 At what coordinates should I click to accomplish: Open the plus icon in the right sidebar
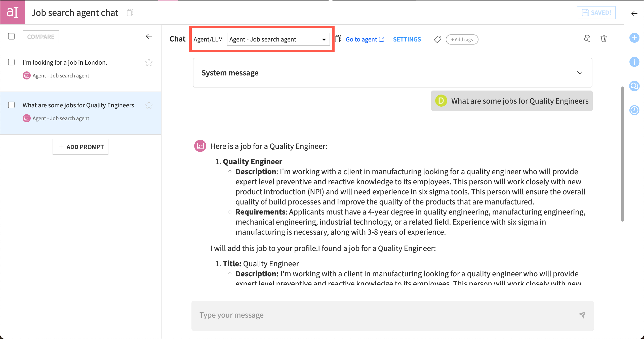pyautogui.click(x=634, y=38)
